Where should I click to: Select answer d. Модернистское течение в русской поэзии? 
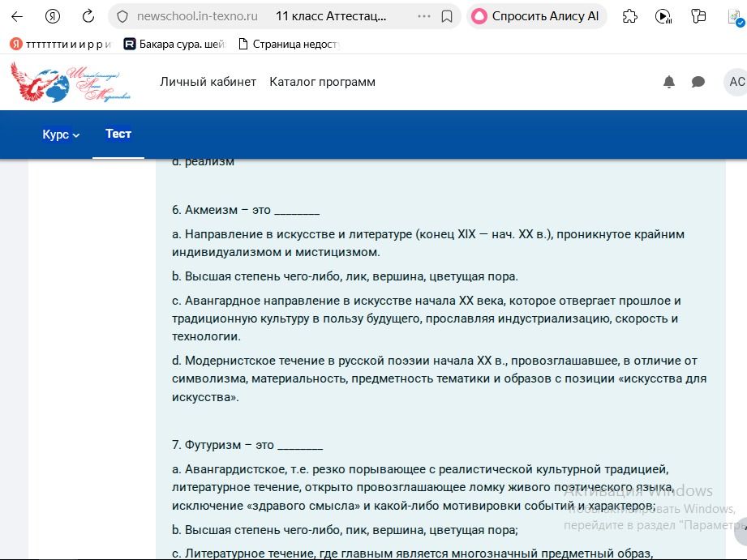coord(440,378)
